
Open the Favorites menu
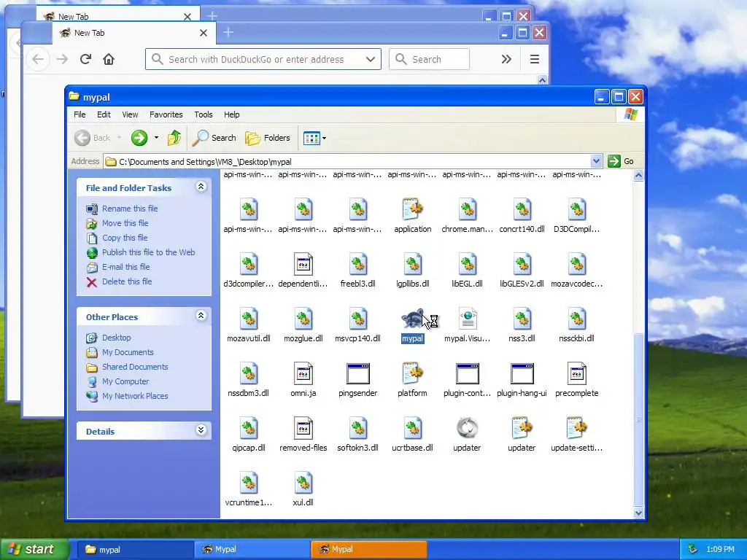click(x=166, y=114)
